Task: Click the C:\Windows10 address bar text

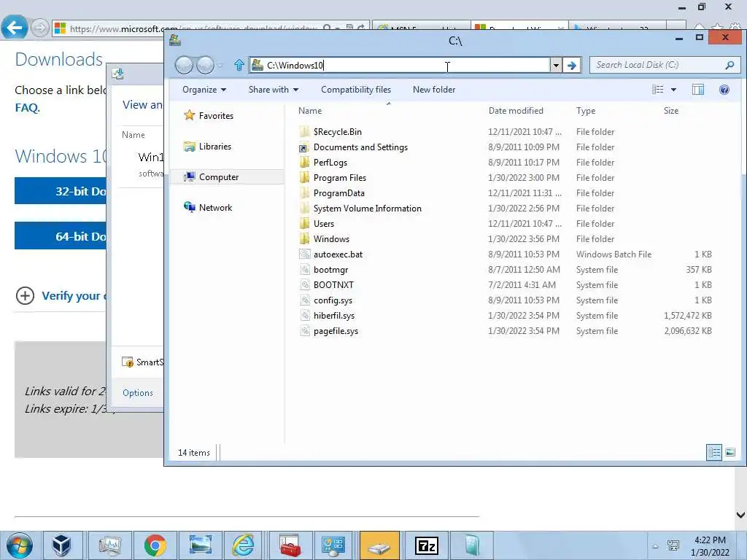Action: coord(295,65)
